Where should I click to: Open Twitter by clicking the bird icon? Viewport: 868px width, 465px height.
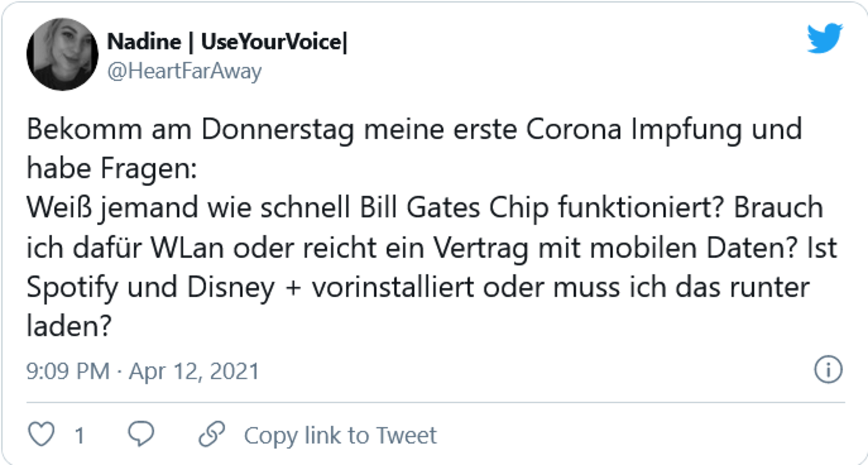coord(826,38)
